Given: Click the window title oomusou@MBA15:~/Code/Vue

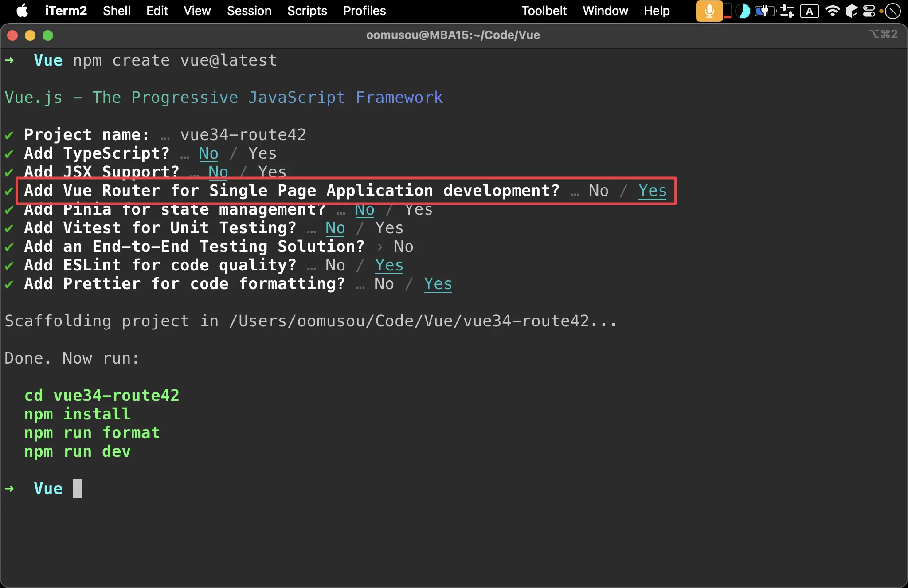Looking at the screenshot, I should click(453, 35).
